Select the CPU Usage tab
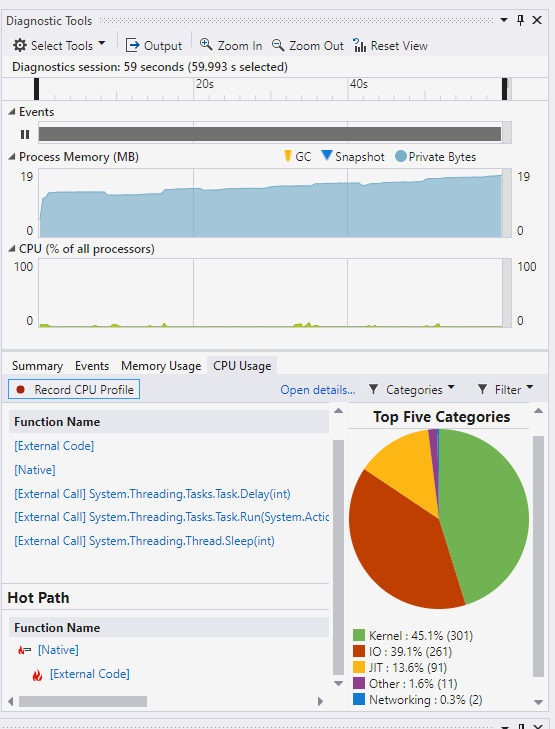This screenshot has height=729, width=555. 242,366
